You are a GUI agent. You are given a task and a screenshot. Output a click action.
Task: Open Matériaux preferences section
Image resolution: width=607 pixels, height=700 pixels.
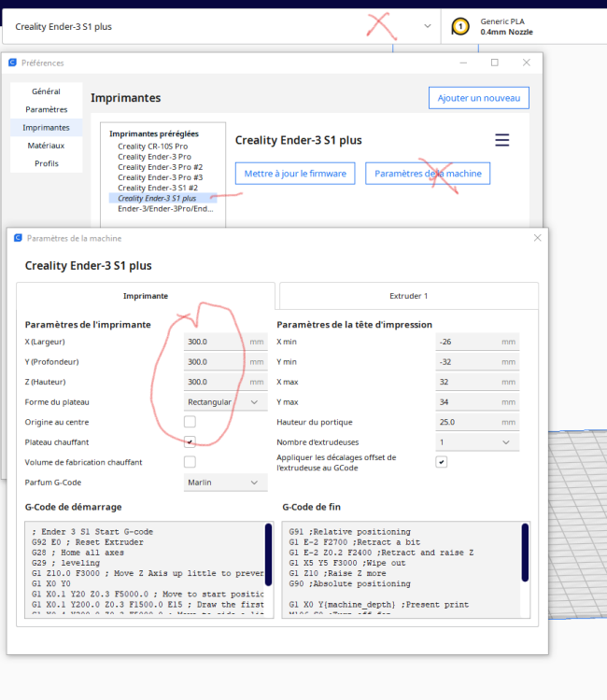point(46,146)
